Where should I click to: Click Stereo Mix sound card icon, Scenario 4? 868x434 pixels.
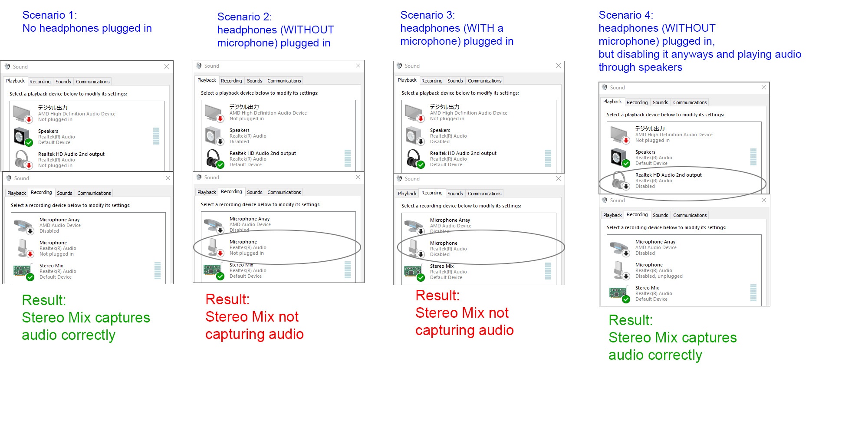(620, 294)
